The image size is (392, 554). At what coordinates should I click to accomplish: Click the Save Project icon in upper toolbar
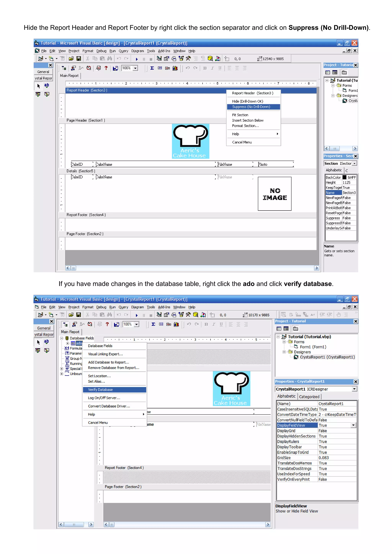click(x=79, y=59)
